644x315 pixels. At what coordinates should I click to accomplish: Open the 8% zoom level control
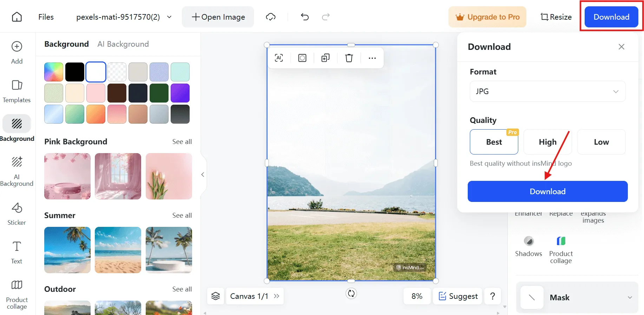tap(417, 296)
